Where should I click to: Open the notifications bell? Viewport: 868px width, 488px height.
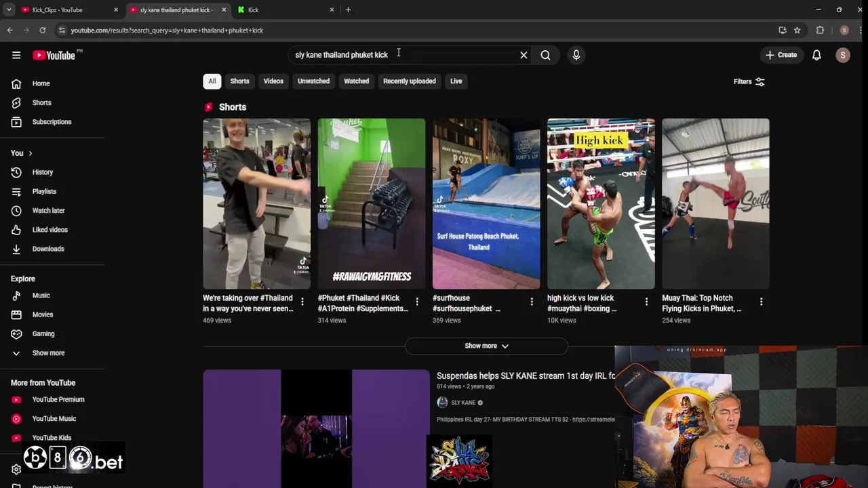tap(816, 55)
